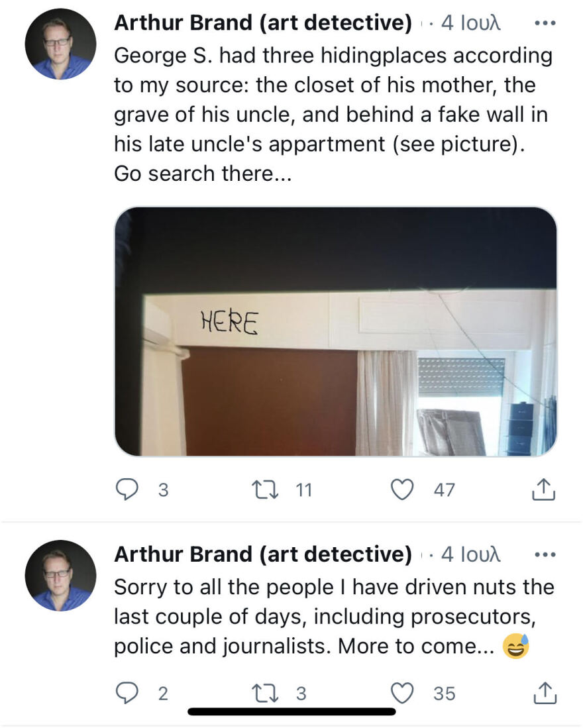Open Arthur Brand's avatar on second tweet

coord(60,576)
